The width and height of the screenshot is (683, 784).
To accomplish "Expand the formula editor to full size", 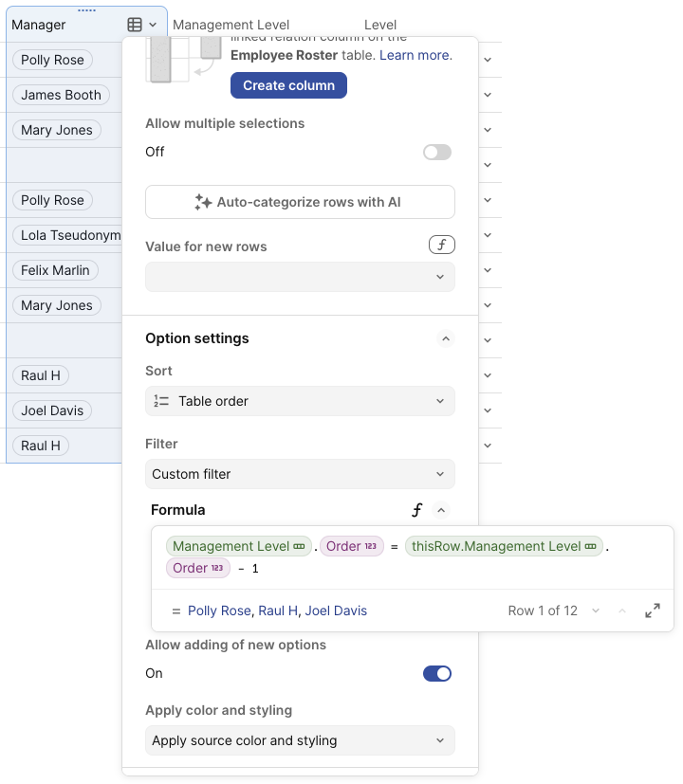I will (653, 611).
